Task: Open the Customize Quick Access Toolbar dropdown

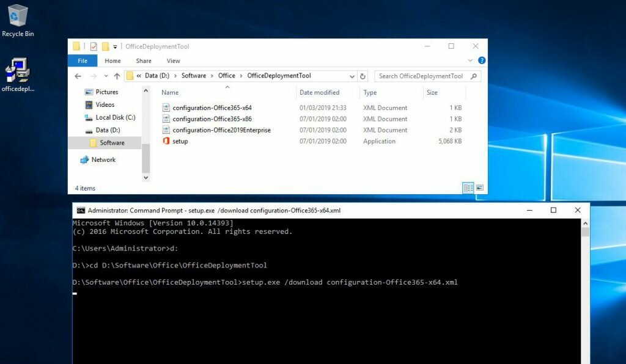Action: point(115,46)
